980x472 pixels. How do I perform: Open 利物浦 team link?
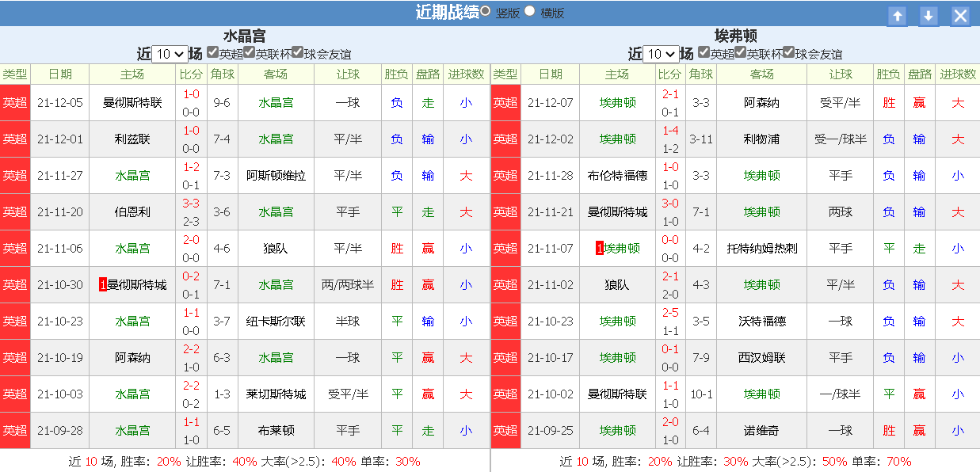click(761, 139)
